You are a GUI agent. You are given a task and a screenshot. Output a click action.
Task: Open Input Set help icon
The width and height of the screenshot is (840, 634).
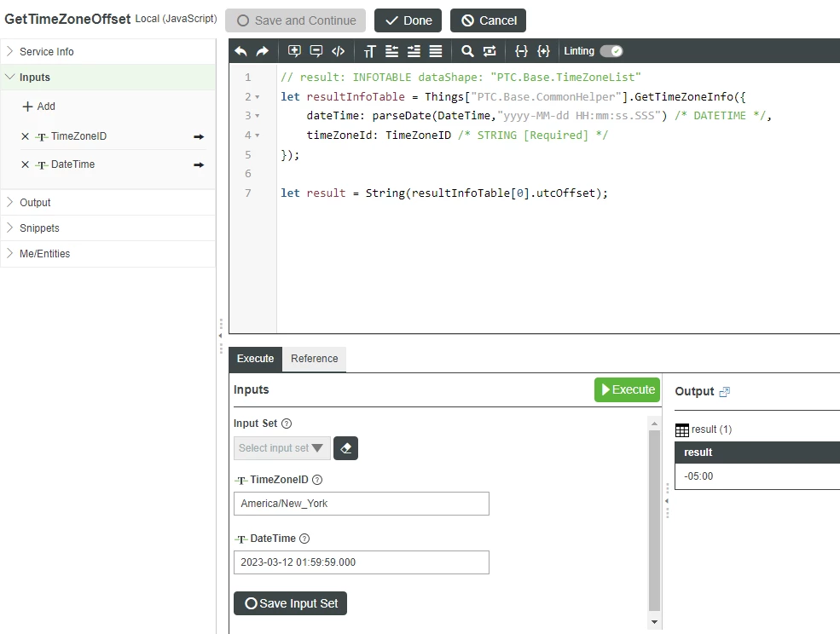pos(287,424)
